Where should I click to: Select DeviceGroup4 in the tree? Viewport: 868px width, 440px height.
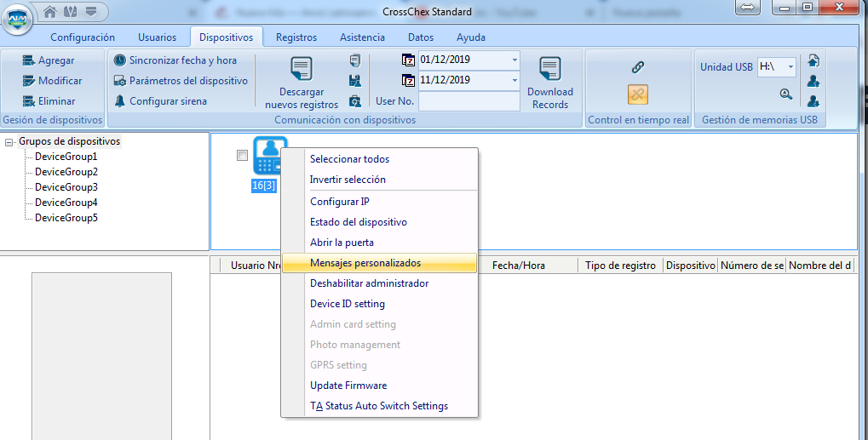(66, 203)
